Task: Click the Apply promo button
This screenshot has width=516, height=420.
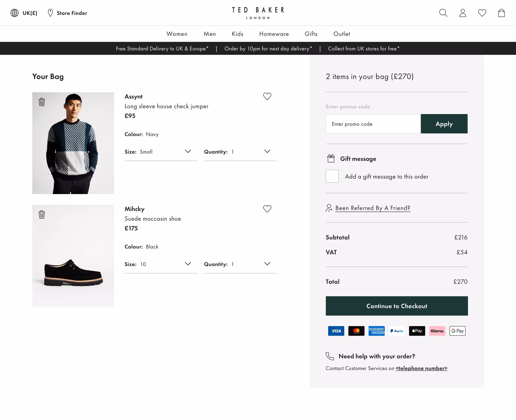Action: coord(444,124)
